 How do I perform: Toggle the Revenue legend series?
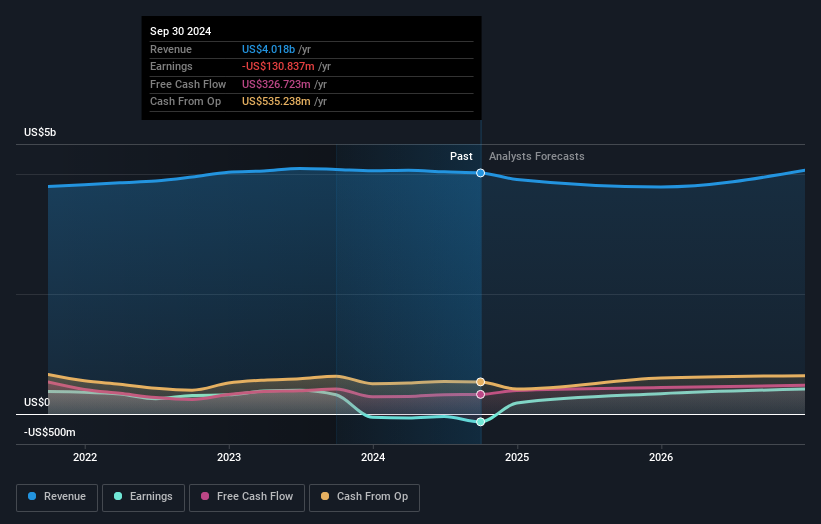tap(57, 497)
